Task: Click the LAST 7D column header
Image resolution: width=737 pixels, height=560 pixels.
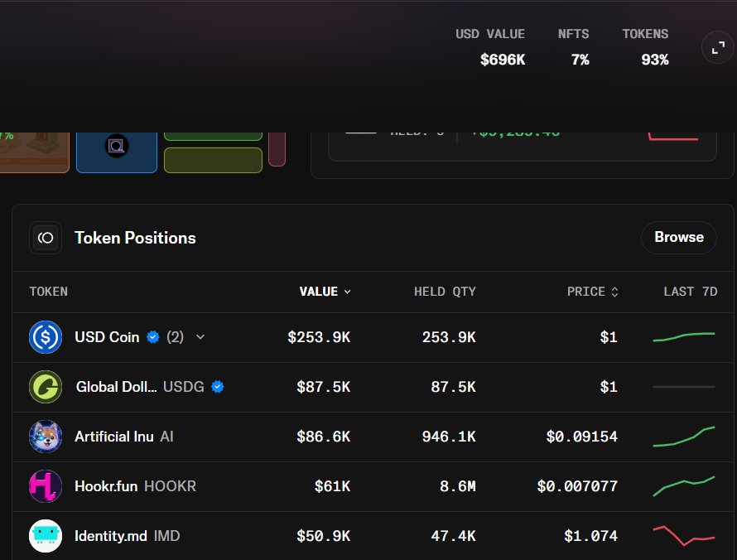Action: [x=691, y=292]
